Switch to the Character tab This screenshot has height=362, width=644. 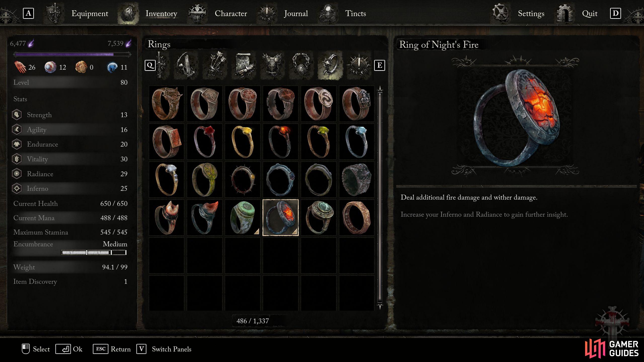(x=231, y=13)
